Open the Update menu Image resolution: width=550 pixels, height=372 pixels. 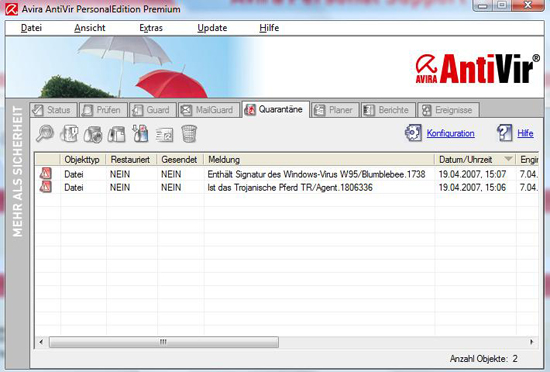[x=212, y=28]
